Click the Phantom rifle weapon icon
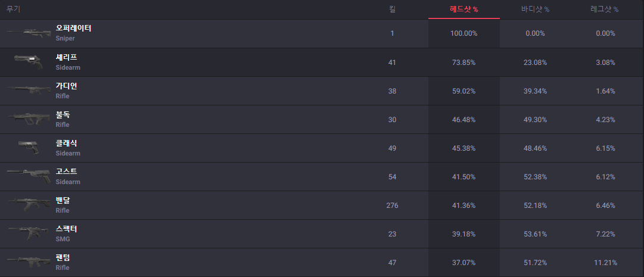The image size is (644, 277). (29, 262)
